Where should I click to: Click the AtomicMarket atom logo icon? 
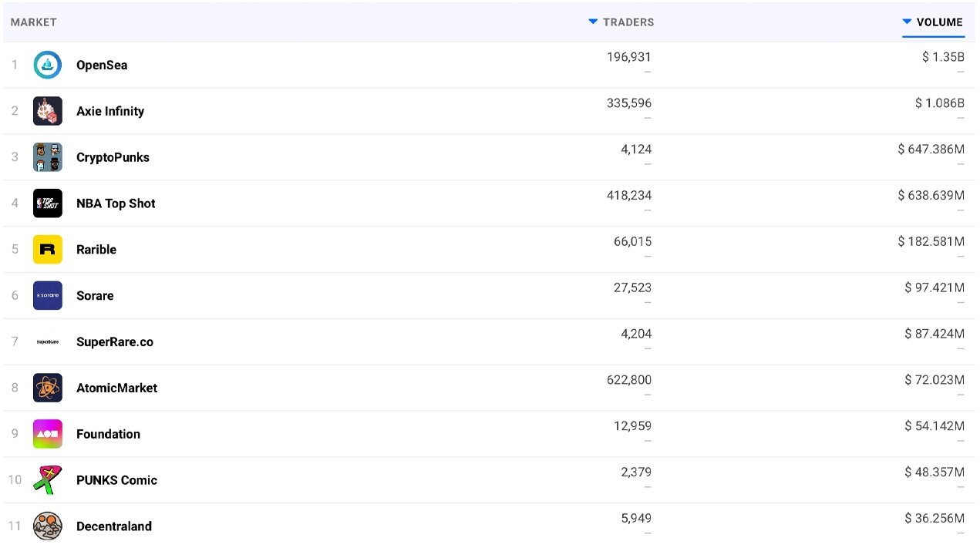point(48,388)
